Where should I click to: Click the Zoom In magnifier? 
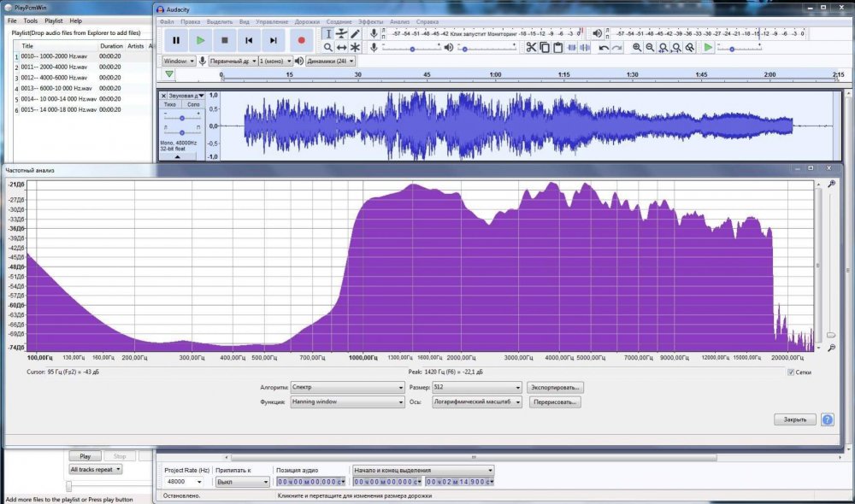[x=637, y=47]
